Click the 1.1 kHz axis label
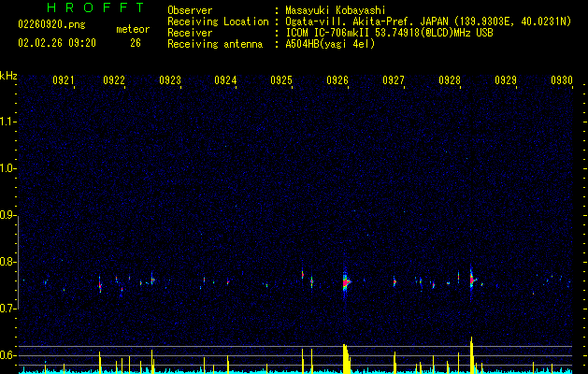This screenshot has width=588, height=374. [8, 122]
